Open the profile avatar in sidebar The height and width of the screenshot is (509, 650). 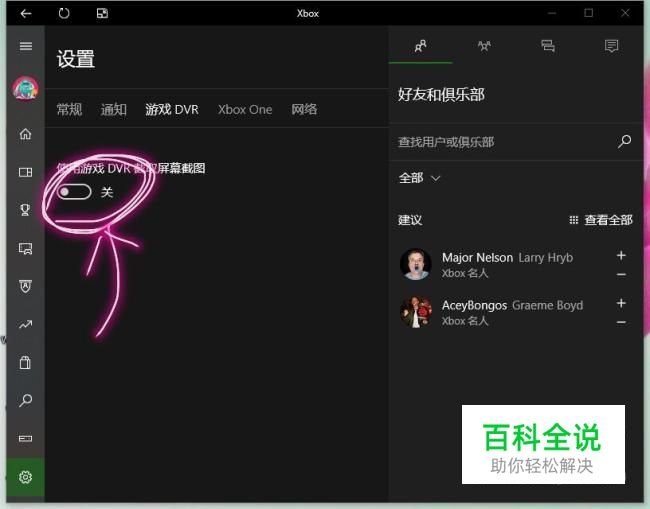[25, 88]
